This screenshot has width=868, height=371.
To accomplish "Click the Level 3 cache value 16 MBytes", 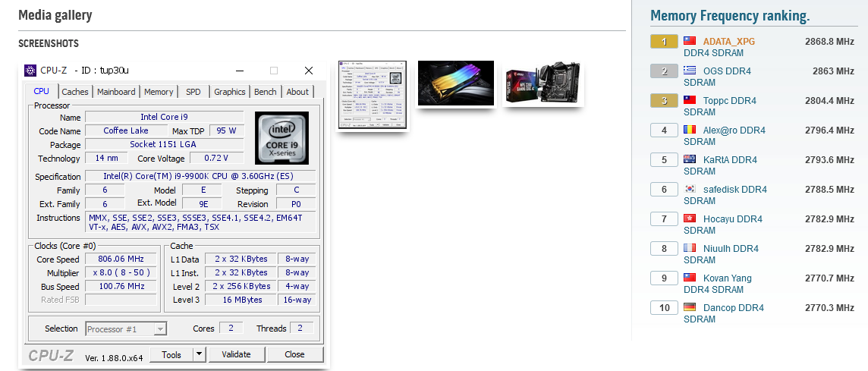I will [x=241, y=300].
